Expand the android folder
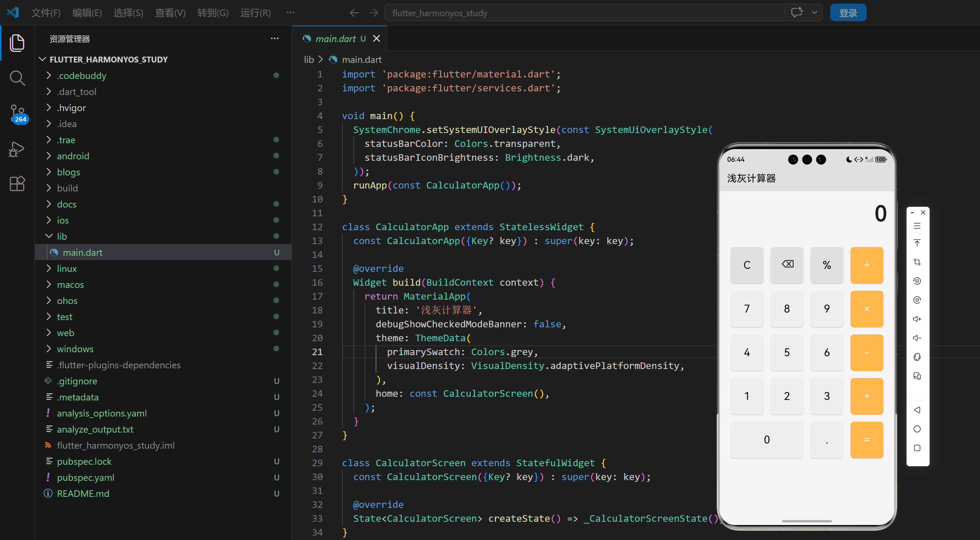The width and height of the screenshot is (980, 540). (73, 156)
